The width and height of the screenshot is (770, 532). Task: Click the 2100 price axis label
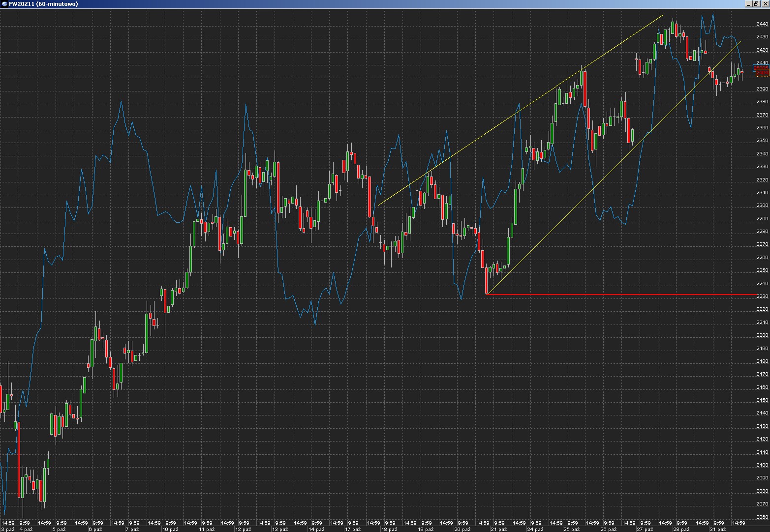click(762, 465)
